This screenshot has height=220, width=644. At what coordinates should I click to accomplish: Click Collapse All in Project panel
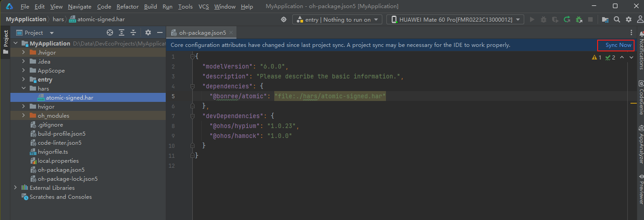click(133, 33)
